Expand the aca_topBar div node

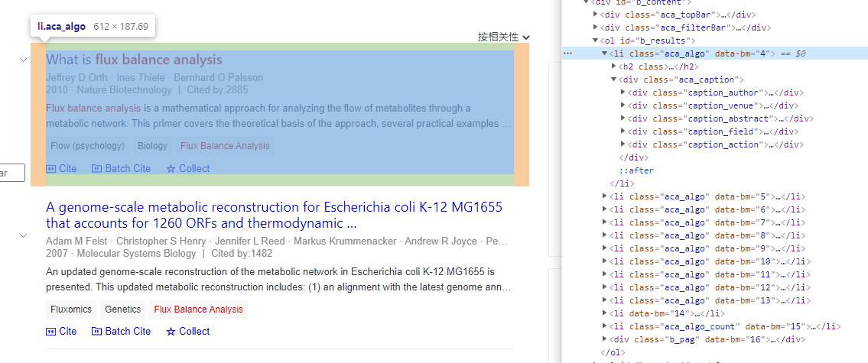597,15
